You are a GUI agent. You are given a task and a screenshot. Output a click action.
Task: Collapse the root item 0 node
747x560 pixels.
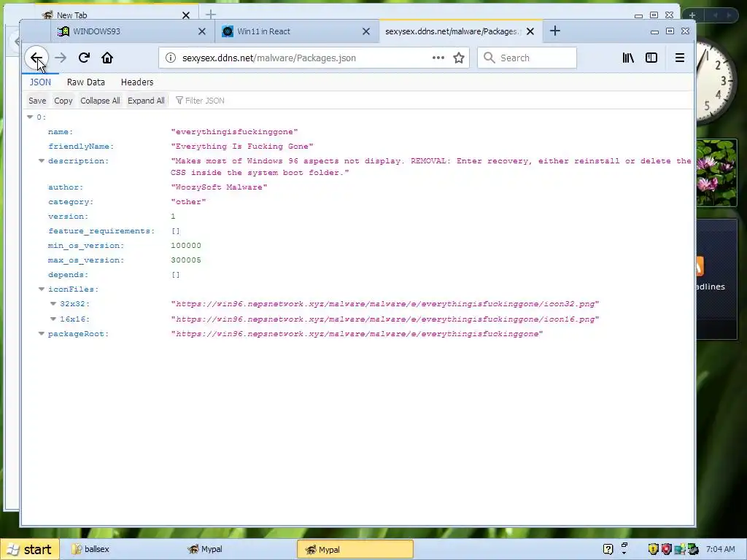click(30, 117)
